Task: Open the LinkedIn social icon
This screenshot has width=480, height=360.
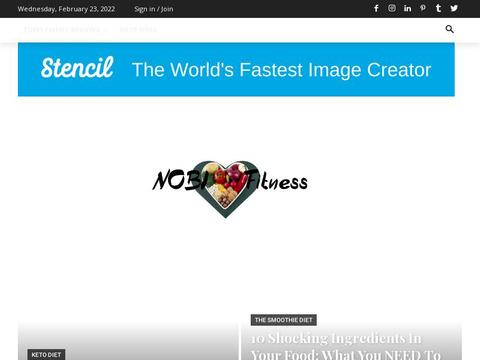Action: pyautogui.click(x=407, y=8)
